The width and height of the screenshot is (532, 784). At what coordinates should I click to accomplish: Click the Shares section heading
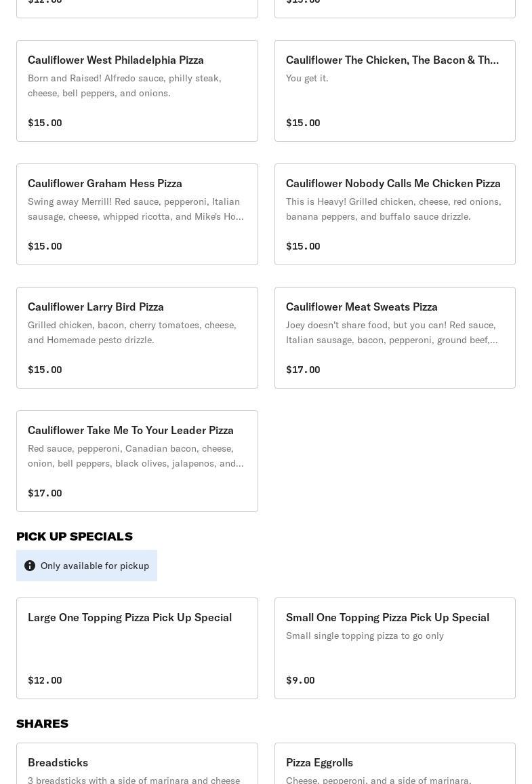[42, 724]
